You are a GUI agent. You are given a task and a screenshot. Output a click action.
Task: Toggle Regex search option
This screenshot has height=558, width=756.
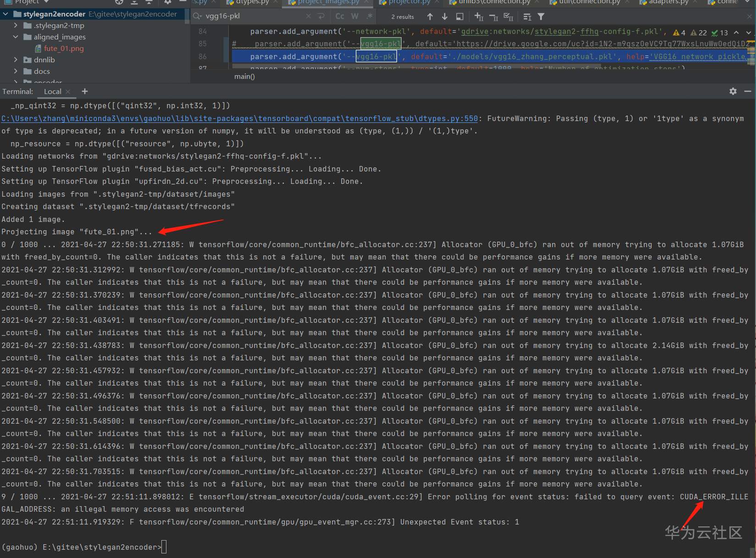370,16
